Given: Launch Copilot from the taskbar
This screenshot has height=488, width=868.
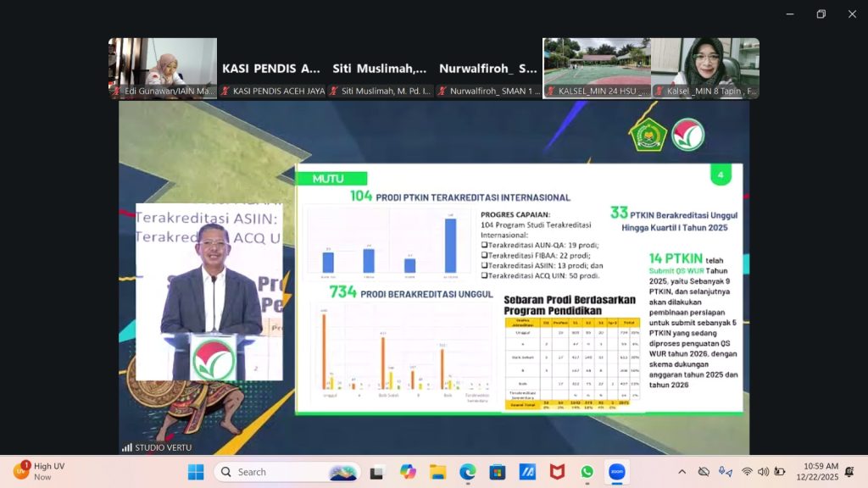Looking at the screenshot, I should pos(408,472).
